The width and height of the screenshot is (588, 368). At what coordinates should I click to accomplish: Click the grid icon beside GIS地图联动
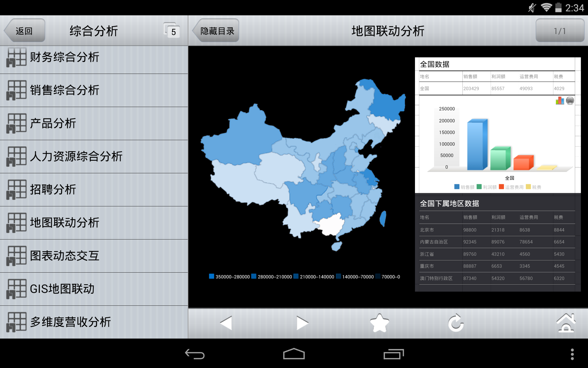click(x=16, y=289)
